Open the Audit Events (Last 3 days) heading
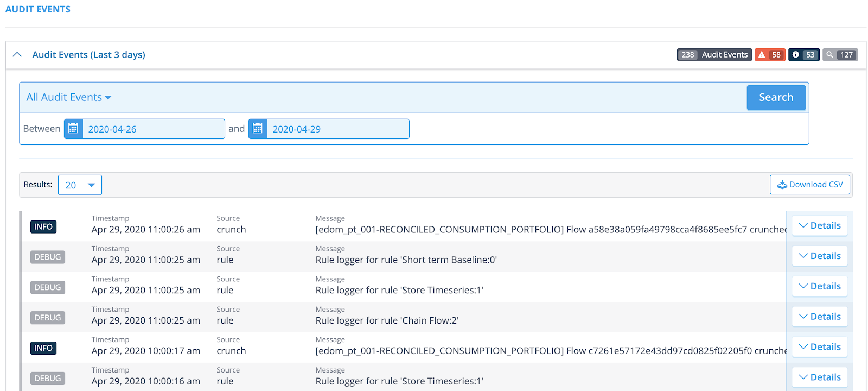This screenshot has width=868, height=391. [88, 55]
